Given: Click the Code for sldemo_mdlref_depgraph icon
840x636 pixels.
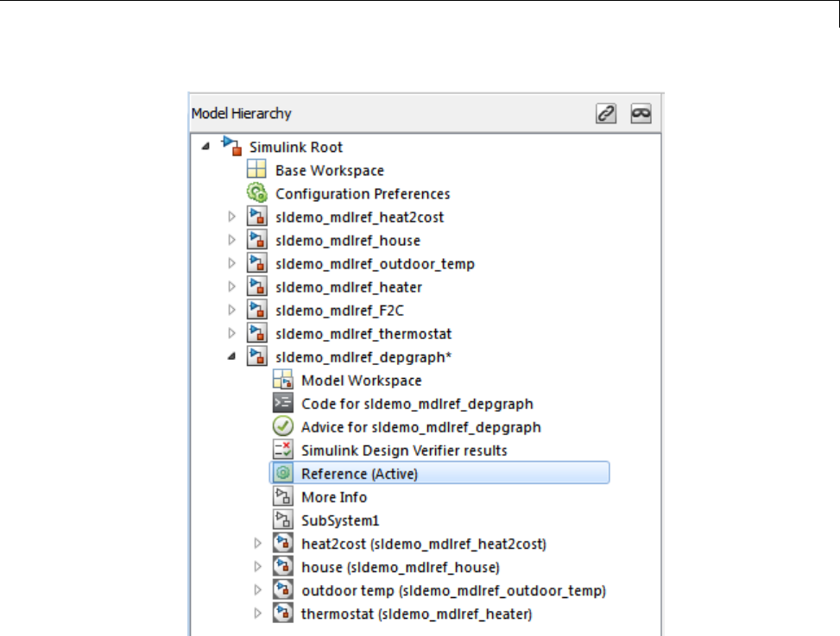Looking at the screenshot, I should point(283,403).
